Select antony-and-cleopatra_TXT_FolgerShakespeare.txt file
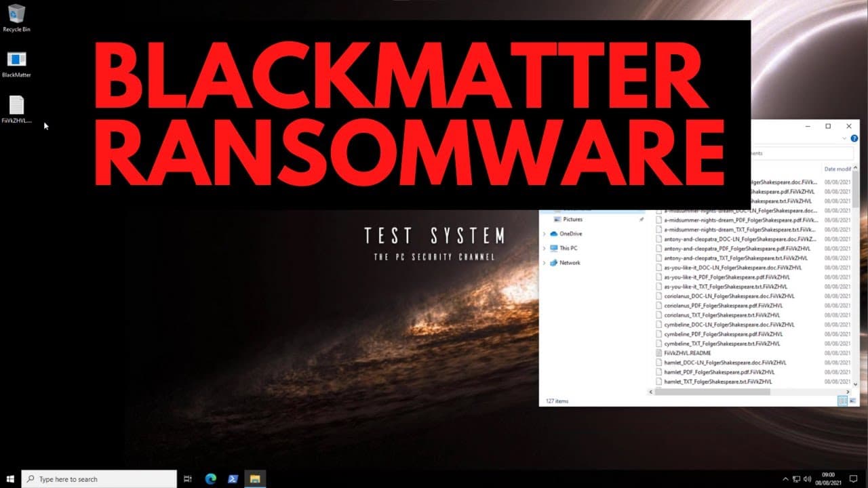 732,258
